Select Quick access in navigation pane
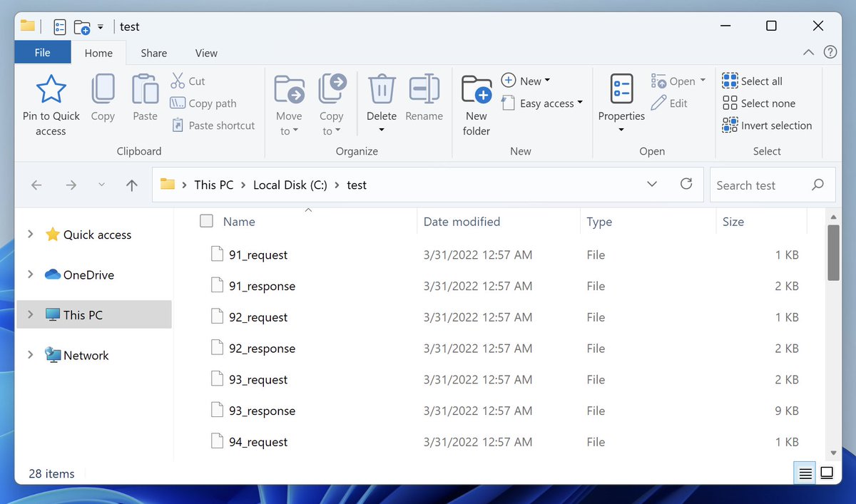 [88, 235]
